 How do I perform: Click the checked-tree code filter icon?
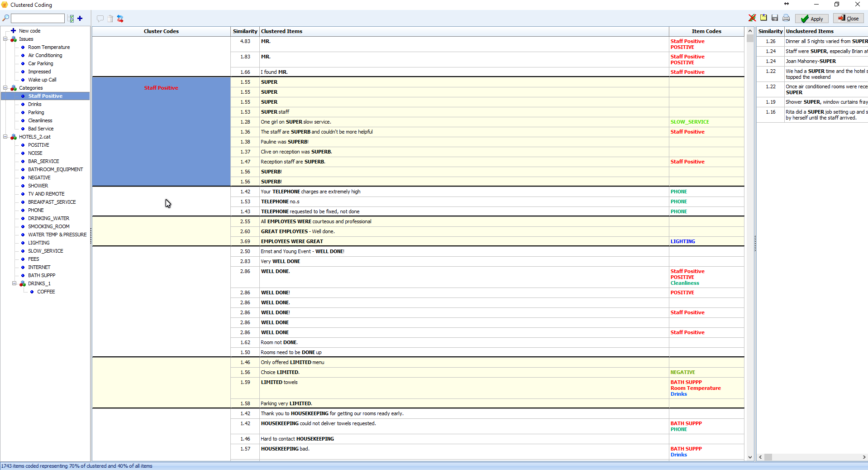[x=71, y=19]
